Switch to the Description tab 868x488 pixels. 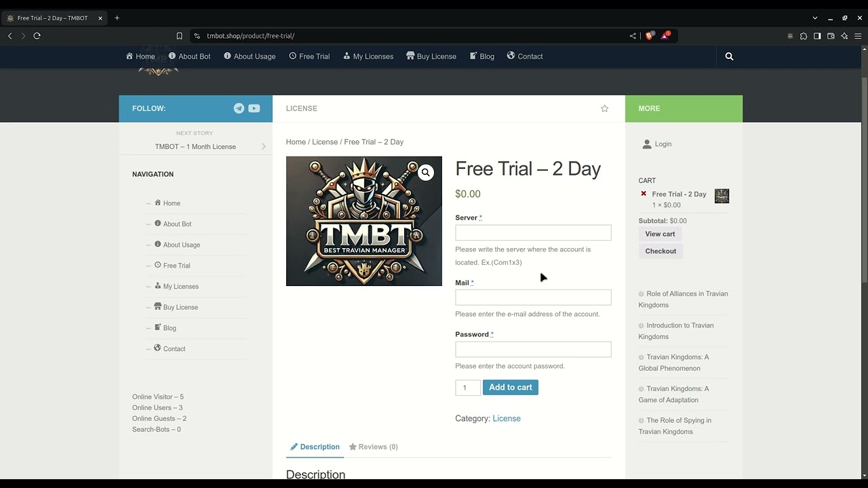[x=315, y=447]
